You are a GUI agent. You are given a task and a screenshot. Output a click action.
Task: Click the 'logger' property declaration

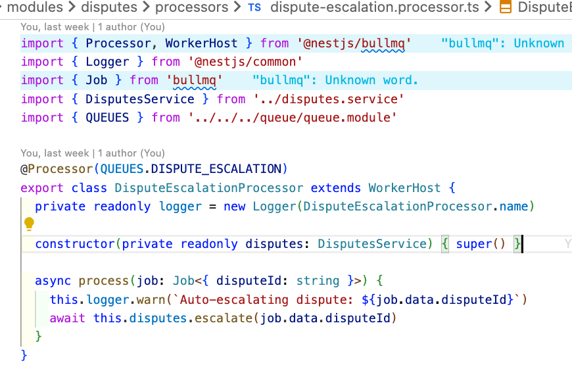(180, 207)
